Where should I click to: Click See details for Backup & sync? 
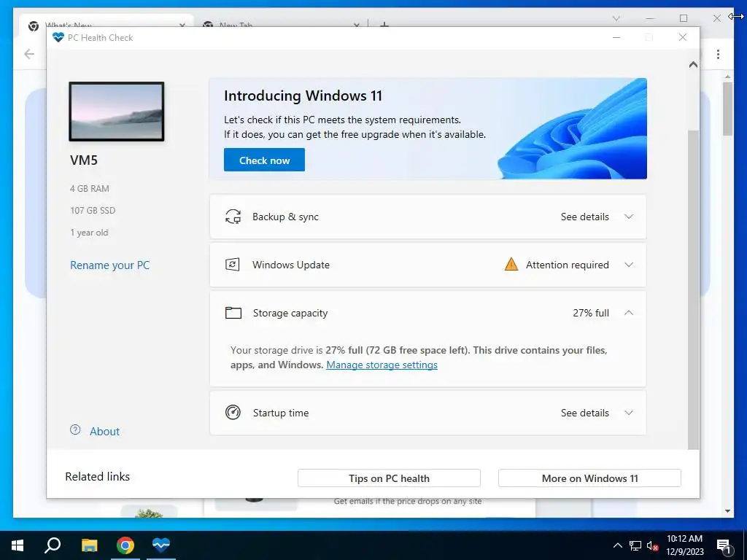click(x=584, y=217)
